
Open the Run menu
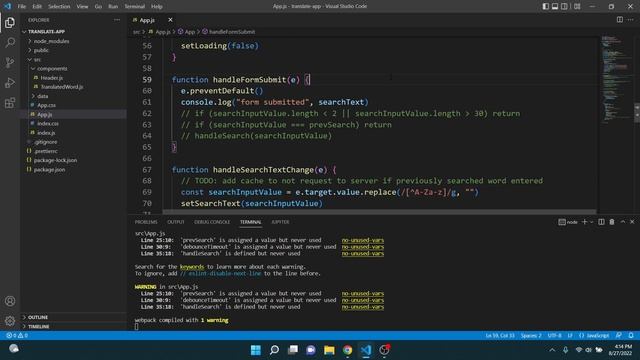[x=113, y=7]
